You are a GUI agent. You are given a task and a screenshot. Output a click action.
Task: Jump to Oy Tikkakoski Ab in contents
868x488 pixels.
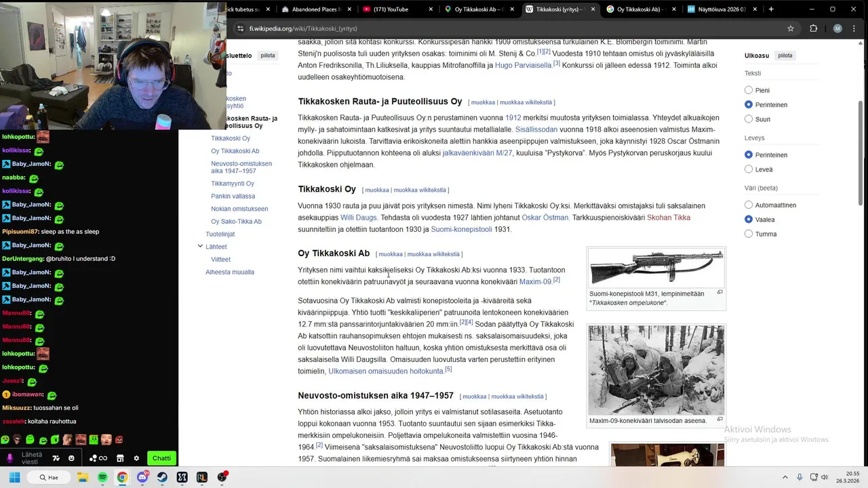click(x=235, y=151)
